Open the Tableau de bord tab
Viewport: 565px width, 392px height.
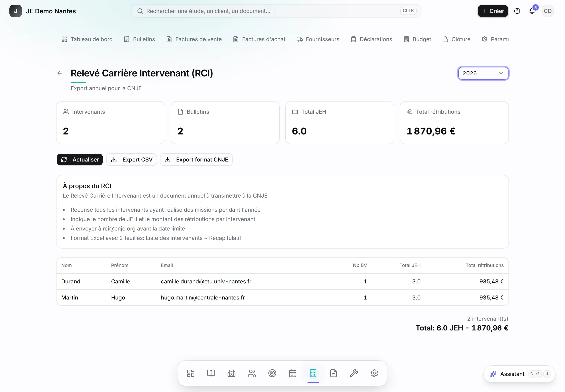[x=87, y=39]
